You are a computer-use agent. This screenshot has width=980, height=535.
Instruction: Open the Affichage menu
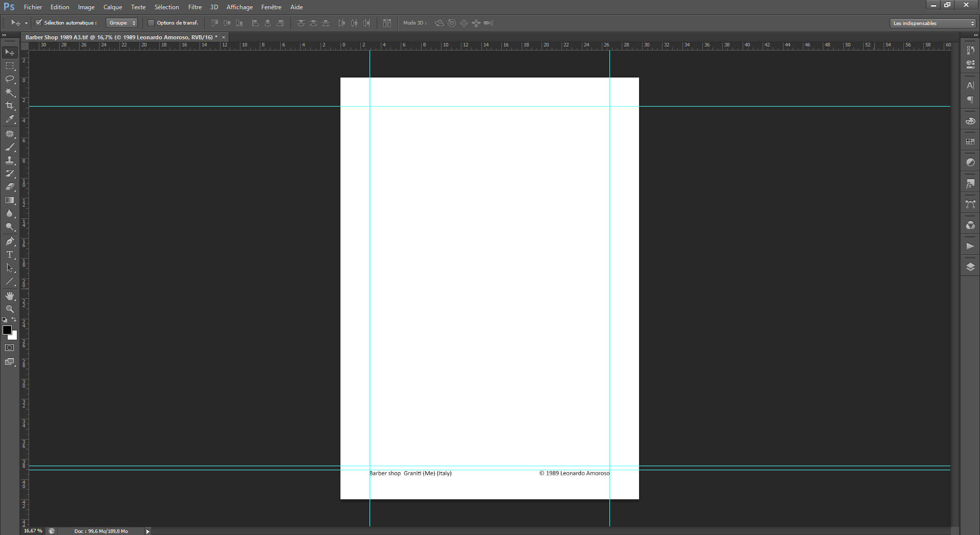239,7
